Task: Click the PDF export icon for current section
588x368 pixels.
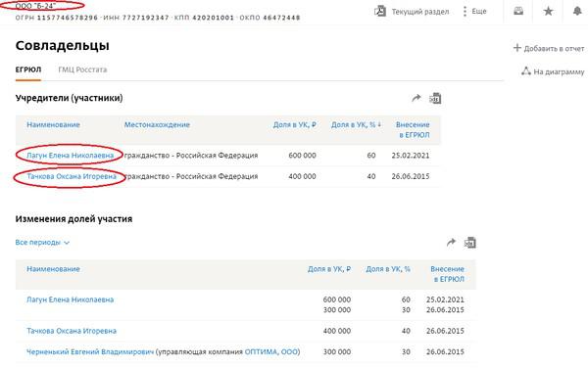Action: [x=380, y=11]
